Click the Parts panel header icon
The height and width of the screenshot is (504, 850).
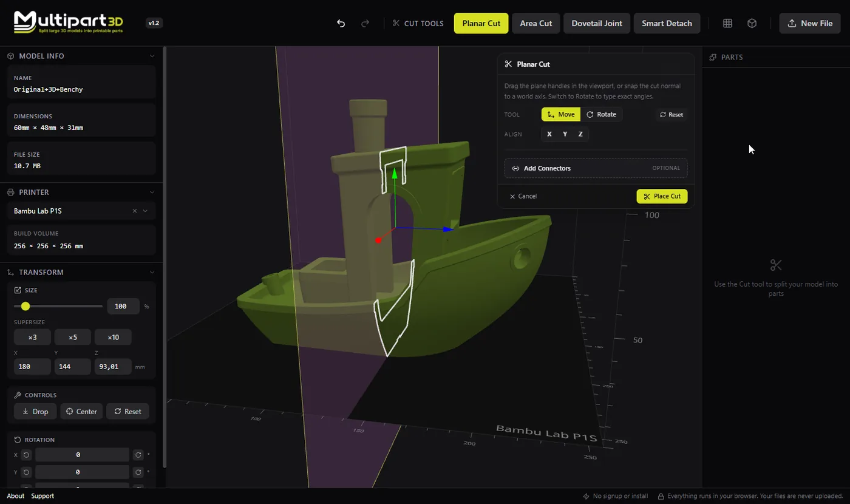tap(713, 57)
